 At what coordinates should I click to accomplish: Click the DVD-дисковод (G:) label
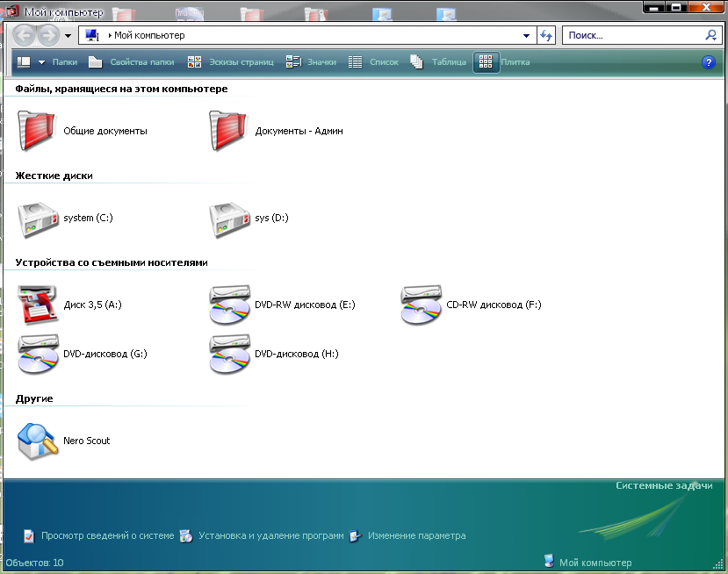(105, 354)
